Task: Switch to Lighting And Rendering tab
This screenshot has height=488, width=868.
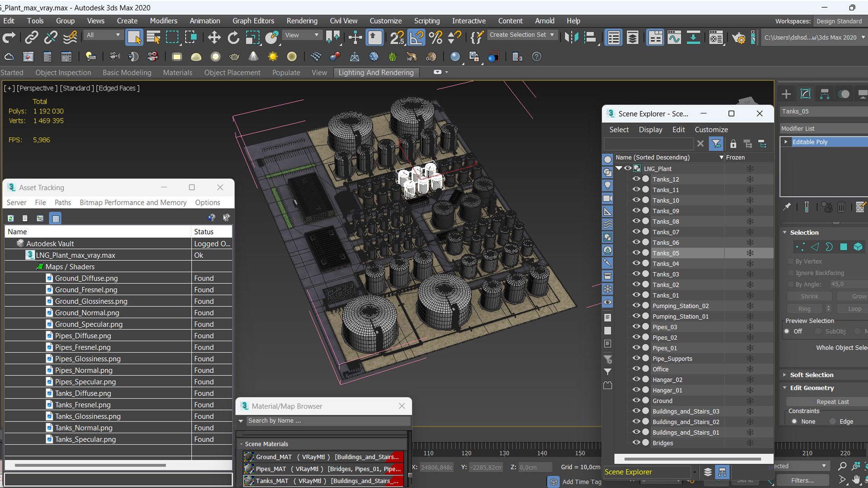Action: click(x=376, y=73)
